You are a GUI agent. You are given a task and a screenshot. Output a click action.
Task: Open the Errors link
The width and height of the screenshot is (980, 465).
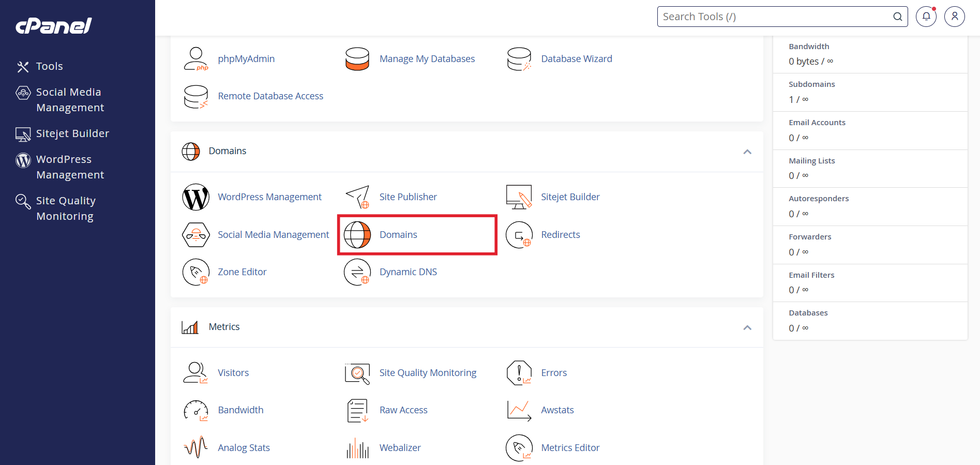pyautogui.click(x=554, y=373)
